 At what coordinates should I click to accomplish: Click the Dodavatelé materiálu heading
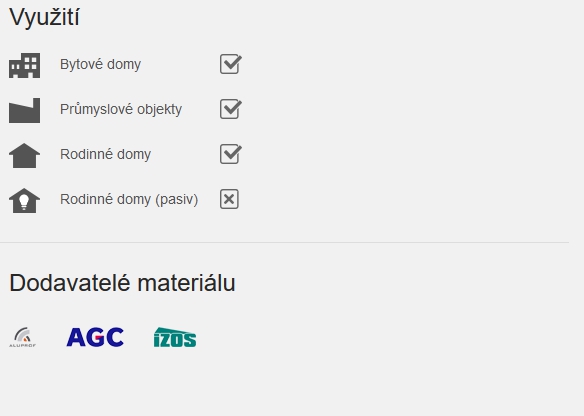[x=122, y=283]
